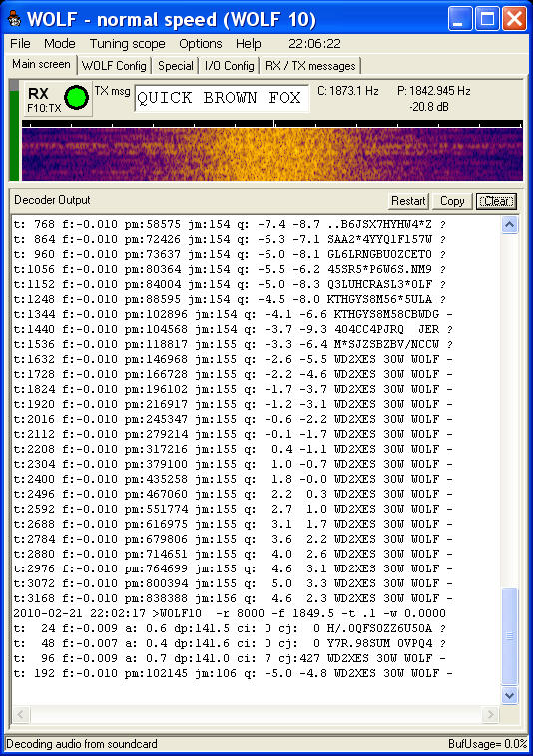Maximize the WOLF window
The width and height of the screenshot is (533, 756).
click(x=487, y=19)
